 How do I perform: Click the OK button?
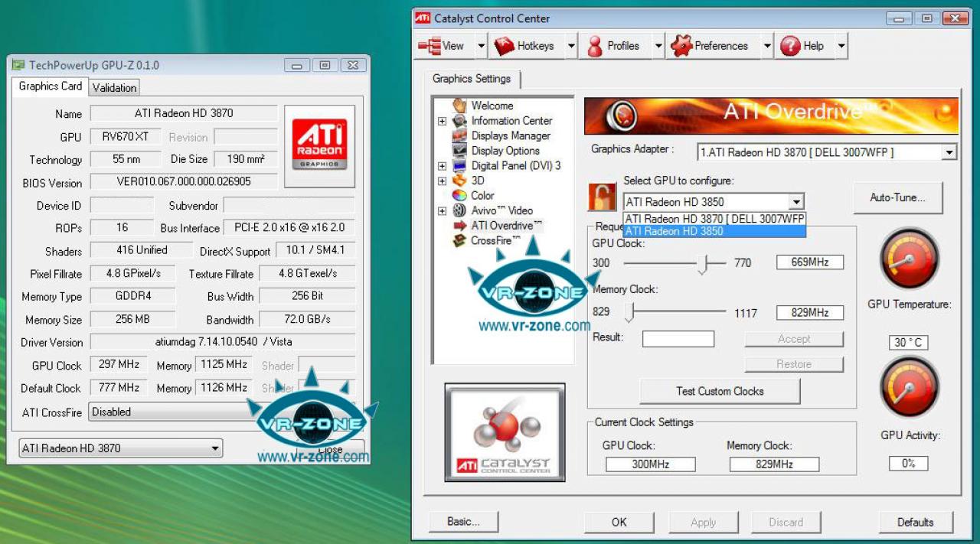point(619,522)
